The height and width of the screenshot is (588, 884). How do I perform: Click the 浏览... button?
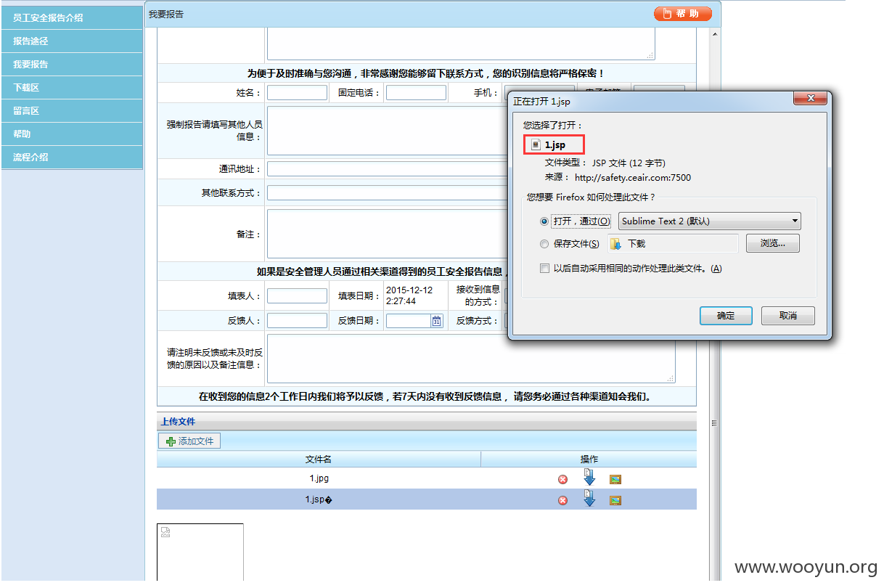tap(773, 243)
